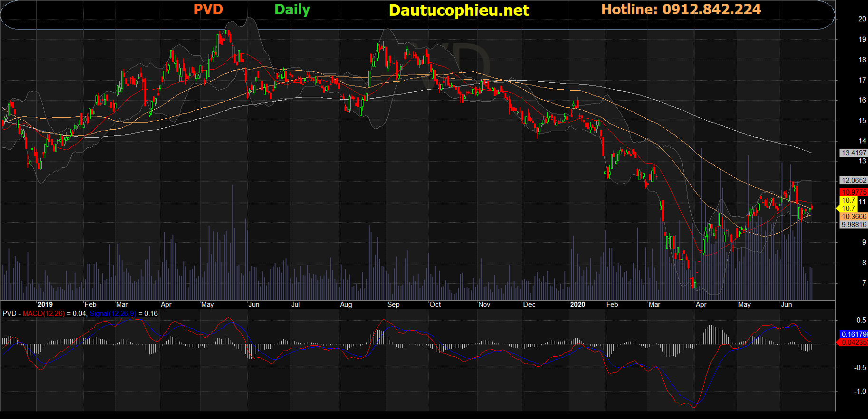Click the PVD ticker title
Image resolution: width=868 pixels, height=419 pixels.
coord(208,10)
